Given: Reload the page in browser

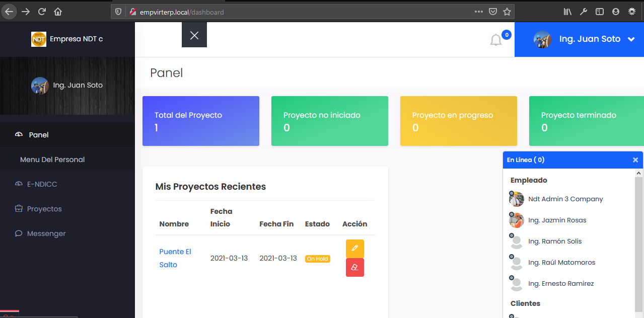Looking at the screenshot, I should [42, 12].
